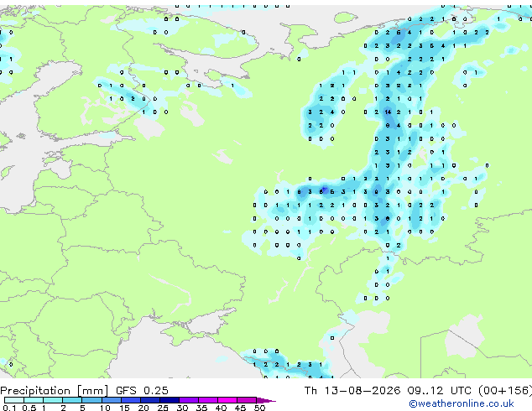This screenshot has width=532, height=411.
Task: Click legend swatch between 40 and 45
Action: (227, 400)
